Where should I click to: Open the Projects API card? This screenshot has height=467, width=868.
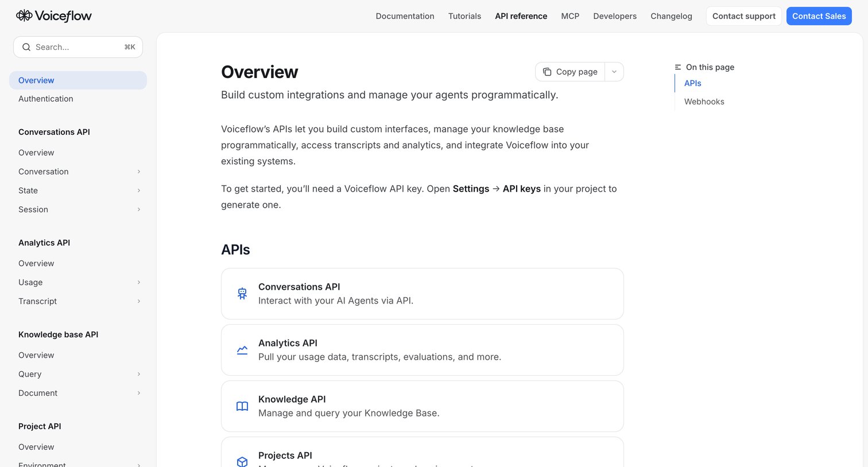(423, 453)
